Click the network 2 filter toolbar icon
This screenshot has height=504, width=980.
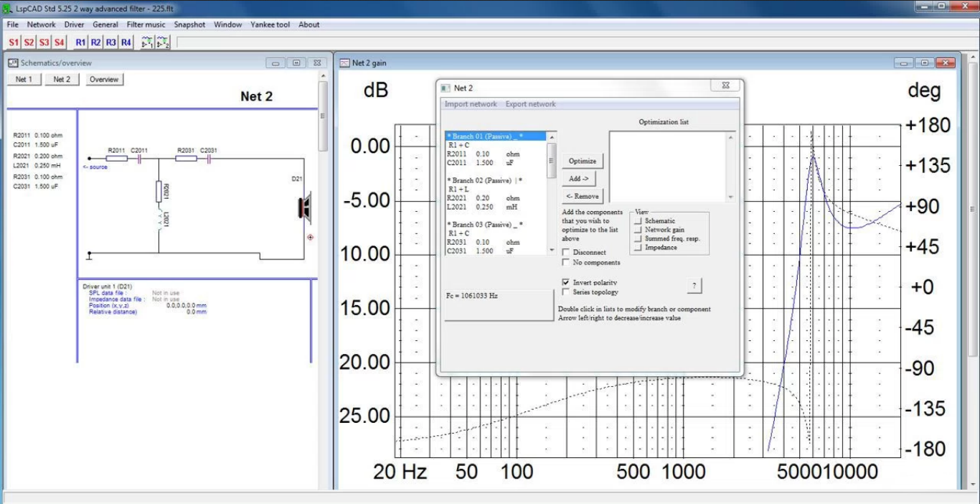tap(163, 42)
